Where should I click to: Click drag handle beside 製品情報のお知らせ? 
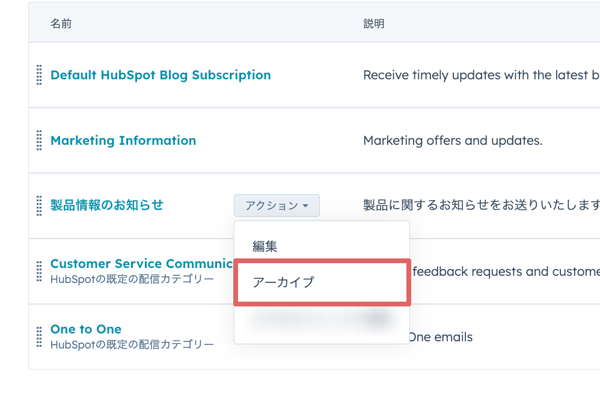(x=39, y=206)
